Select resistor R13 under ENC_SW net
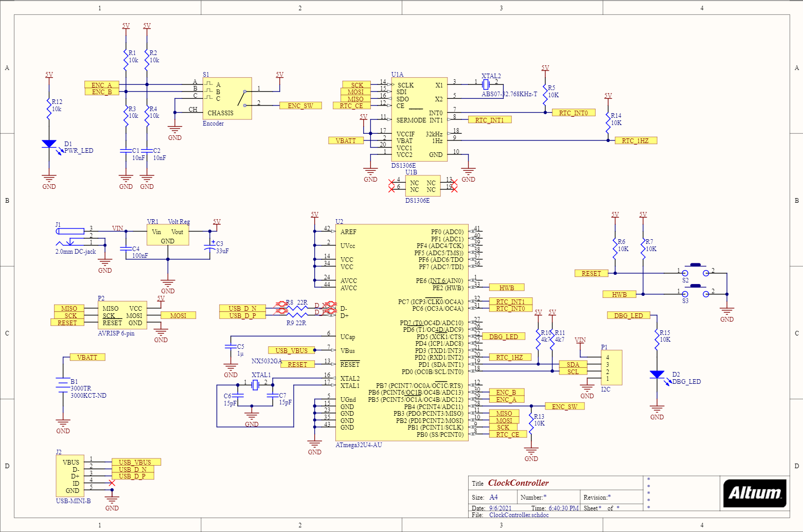The image size is (803, 532). point(531,422)
